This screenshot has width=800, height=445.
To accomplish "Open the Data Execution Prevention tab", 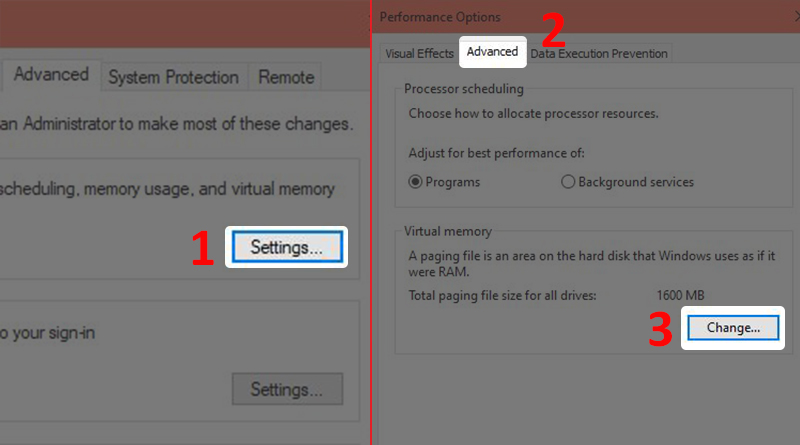I will click(598, 53).
